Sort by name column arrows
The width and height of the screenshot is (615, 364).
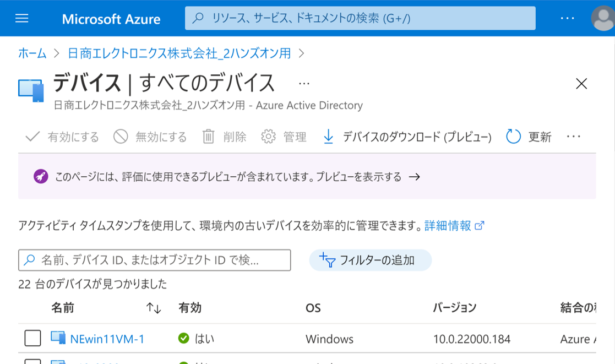coord(154,308)
